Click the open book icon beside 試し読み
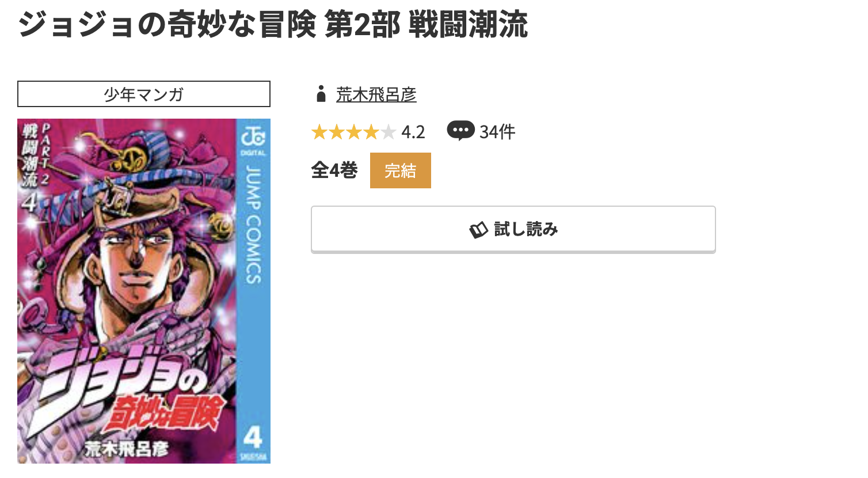The image size is (868, 478). click(x=478, y=230)
